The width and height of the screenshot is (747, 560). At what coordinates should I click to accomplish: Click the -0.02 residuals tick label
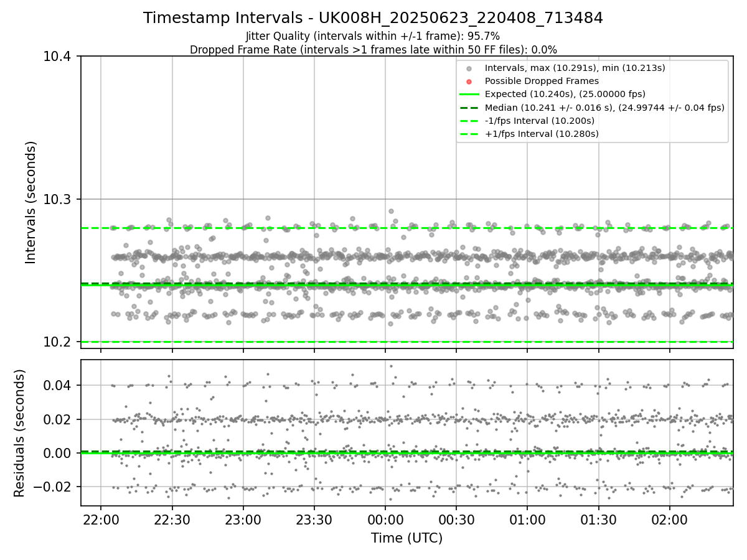(53, 487)
